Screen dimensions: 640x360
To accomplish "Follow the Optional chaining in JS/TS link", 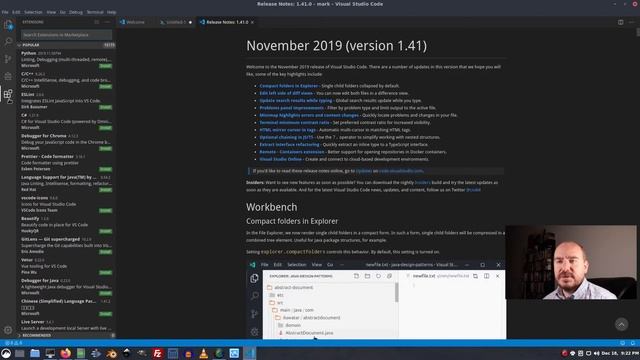I will [286, 137].
